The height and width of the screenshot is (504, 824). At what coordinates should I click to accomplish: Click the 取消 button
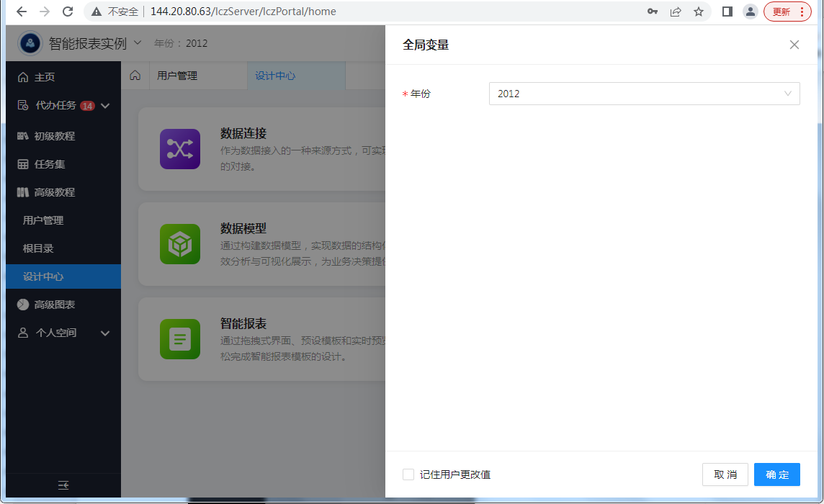click(725, 474)
